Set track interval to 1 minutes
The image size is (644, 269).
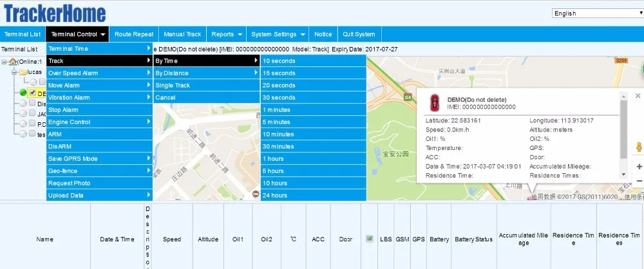click(x=314, y=109)
